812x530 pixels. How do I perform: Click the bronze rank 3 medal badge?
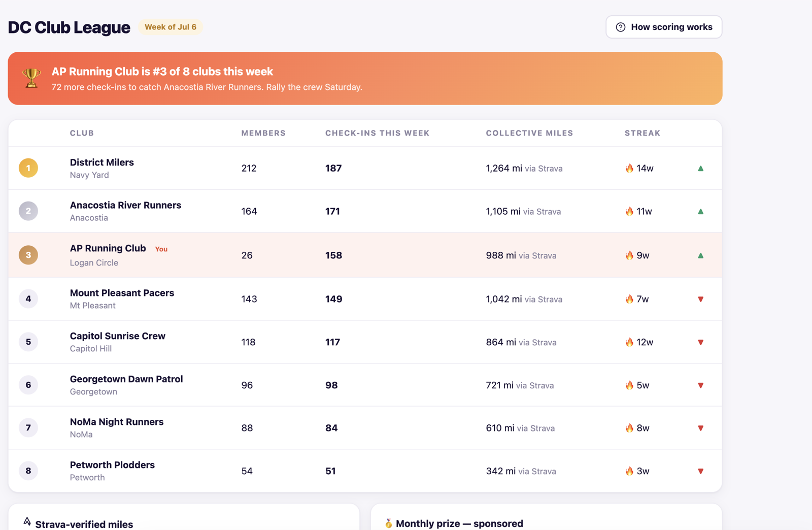pyautogui.click(x=28, y=255)
